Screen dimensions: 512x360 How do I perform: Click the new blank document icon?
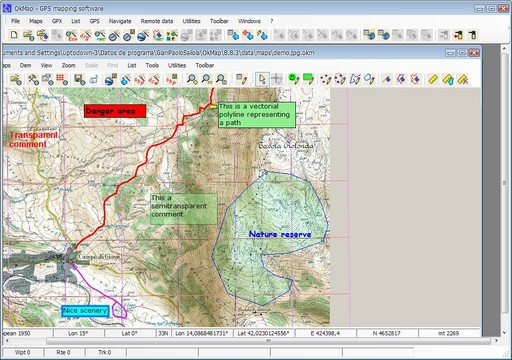tap(14, 35)
